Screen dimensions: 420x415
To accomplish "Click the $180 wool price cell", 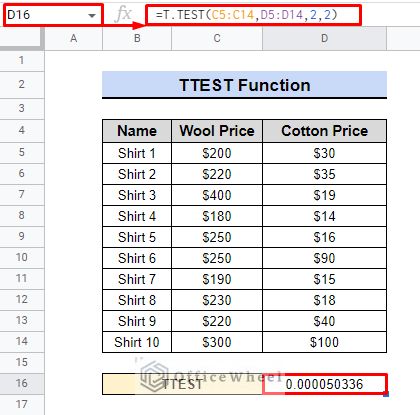I will (217, 216).
